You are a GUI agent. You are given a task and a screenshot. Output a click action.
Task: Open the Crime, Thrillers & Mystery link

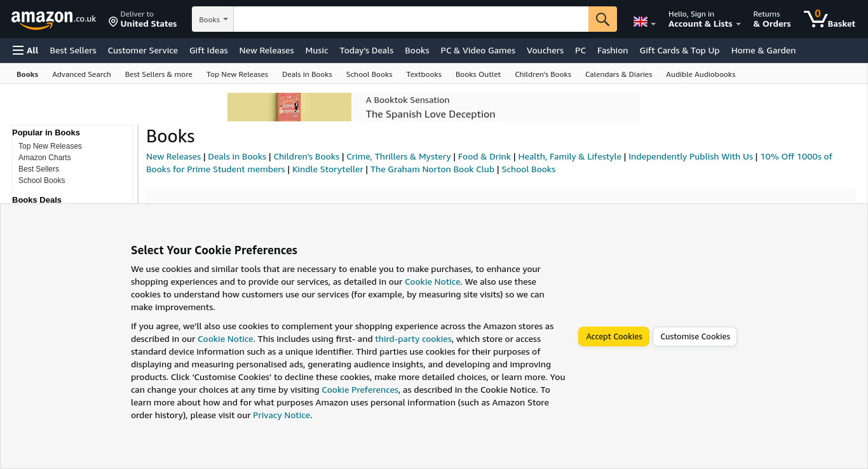[x=398, y=156]
